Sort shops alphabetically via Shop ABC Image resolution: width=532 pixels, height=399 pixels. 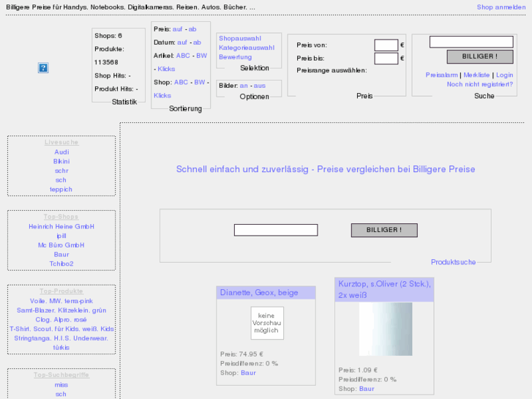181,83
